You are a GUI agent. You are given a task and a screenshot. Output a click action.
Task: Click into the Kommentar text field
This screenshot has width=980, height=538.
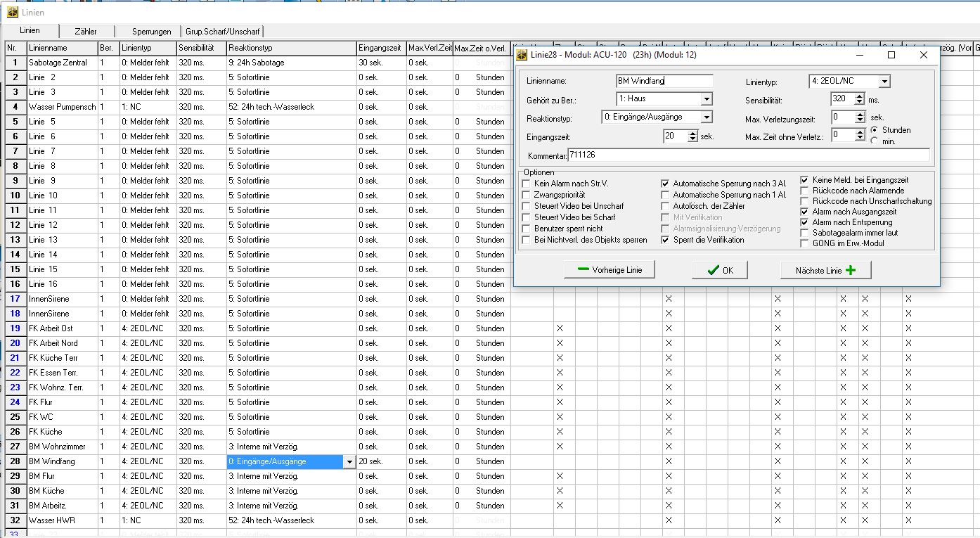(748, 155)
